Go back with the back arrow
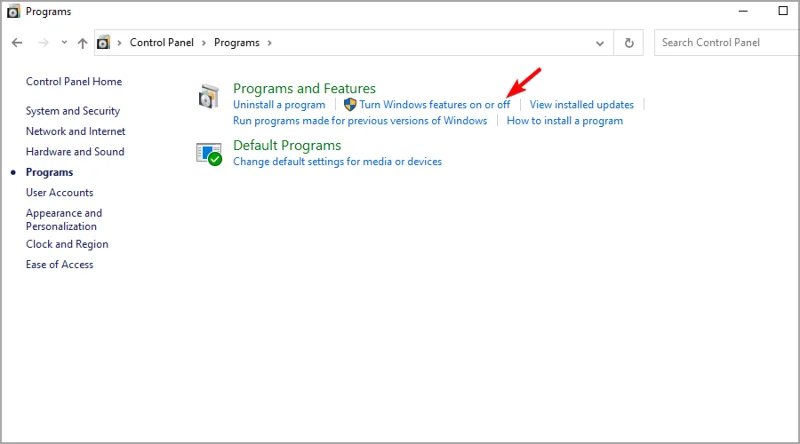The height and width of the screenshot is (444, 800). pyautogui.click(x=17, y=43)
